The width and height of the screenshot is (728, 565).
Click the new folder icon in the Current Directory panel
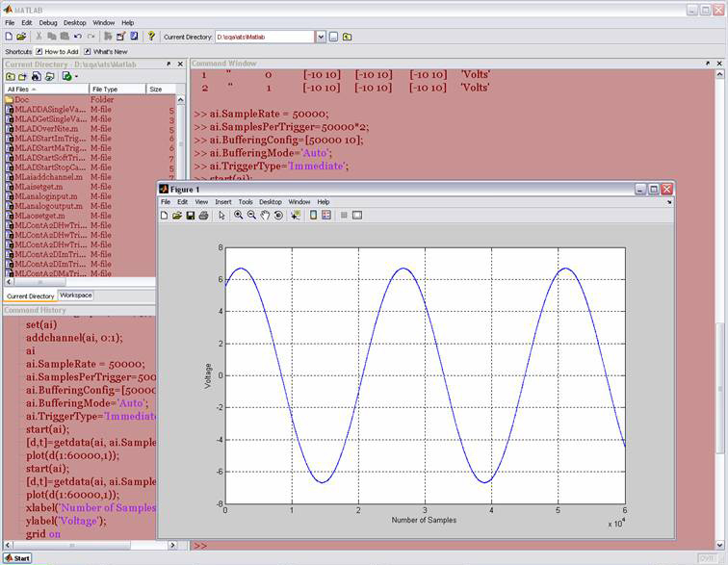point(23,76)
